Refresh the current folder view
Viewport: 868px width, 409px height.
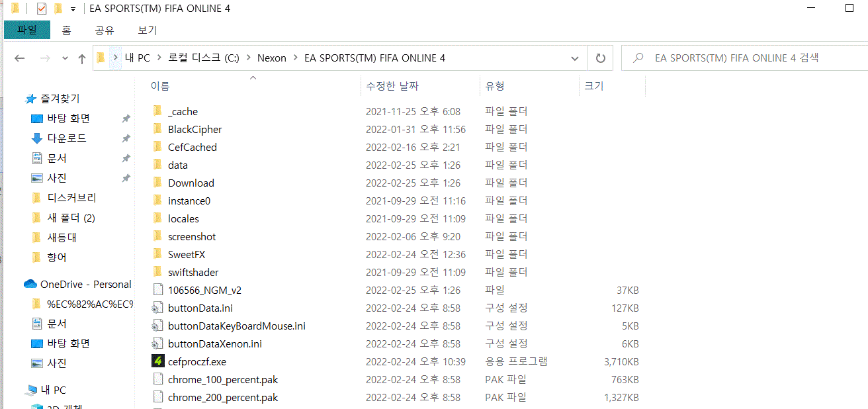pos(600,58)
